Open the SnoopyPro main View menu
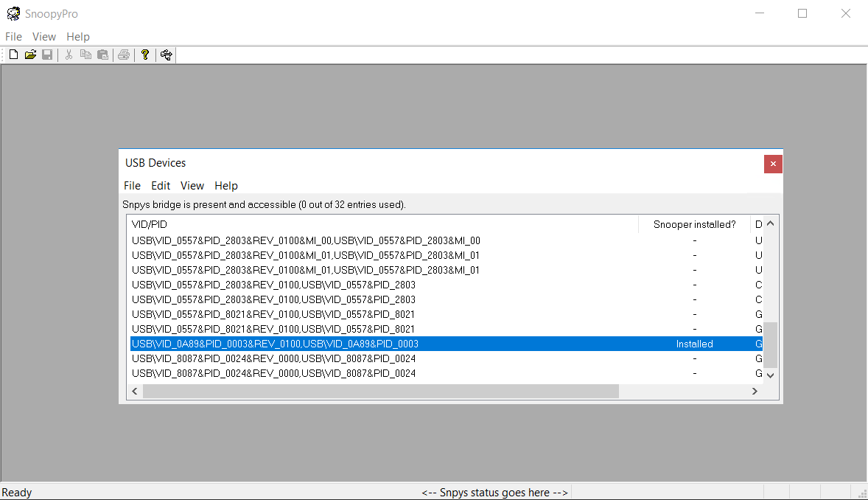This screenshot has height=500, width=868. (x=44, y=37)
